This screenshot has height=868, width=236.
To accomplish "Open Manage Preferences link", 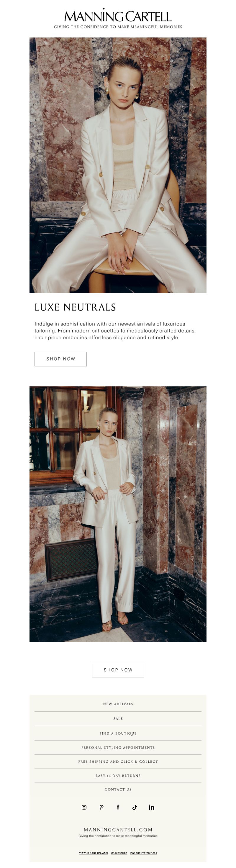I will (143, 853).
